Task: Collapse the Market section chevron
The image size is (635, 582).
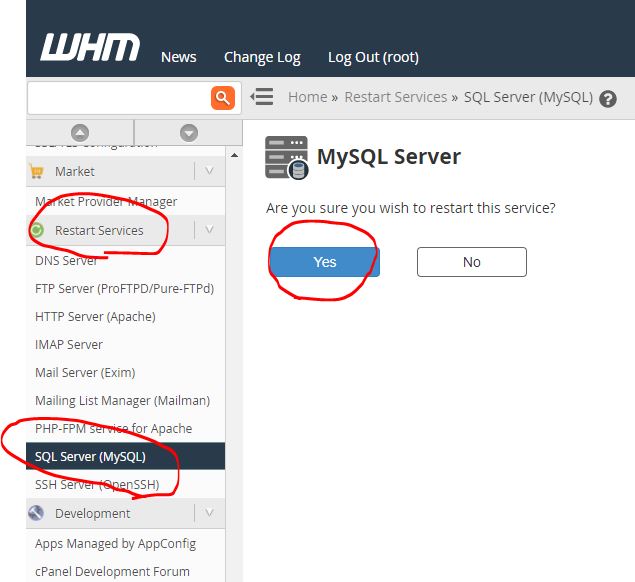Action: click(x=209, y=171)
